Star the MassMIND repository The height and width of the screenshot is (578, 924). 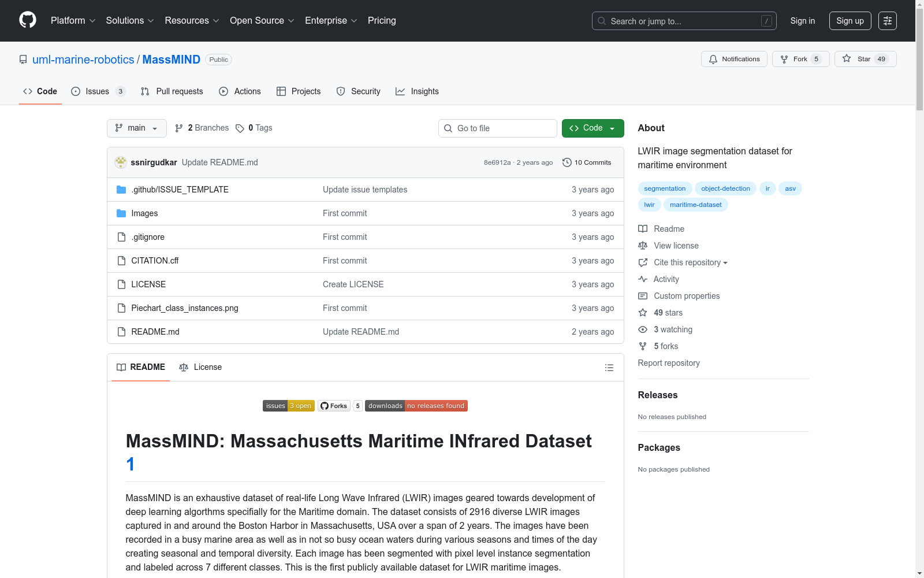tap(865, 59)
